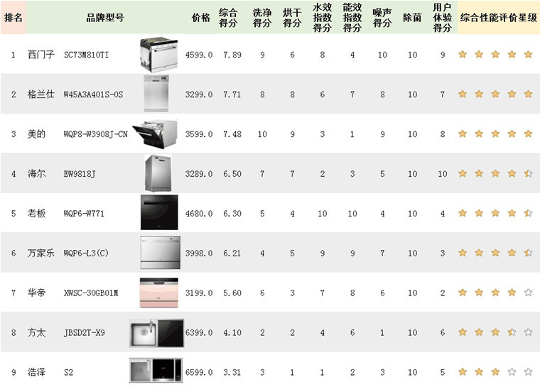This screenshot has height=392, width=540.
Task: Click the overall score 6.21
Action: pos(232,254)
